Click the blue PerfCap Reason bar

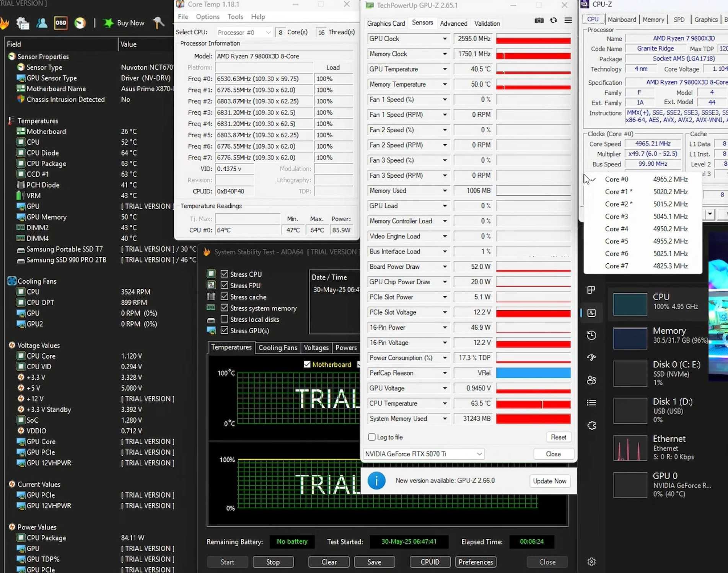533,373
